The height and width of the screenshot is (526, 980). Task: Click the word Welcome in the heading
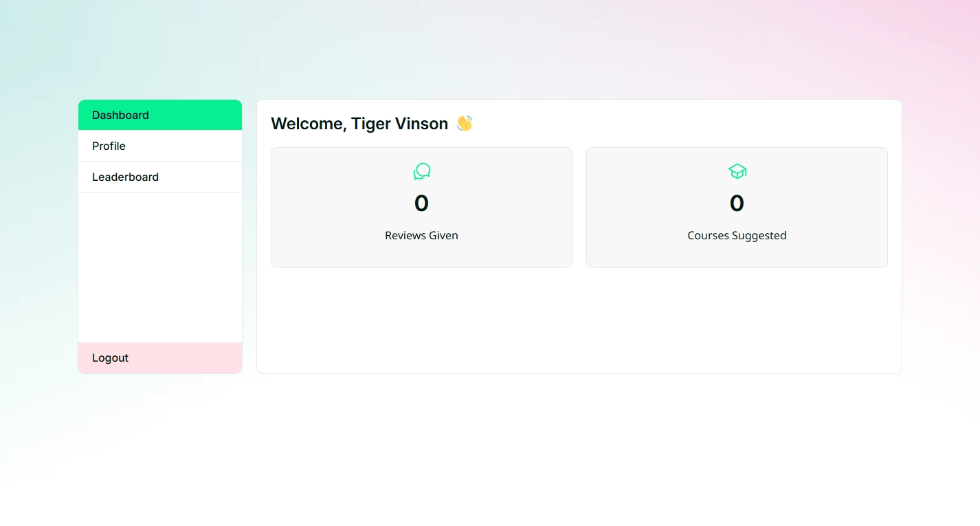pos(307,123)
